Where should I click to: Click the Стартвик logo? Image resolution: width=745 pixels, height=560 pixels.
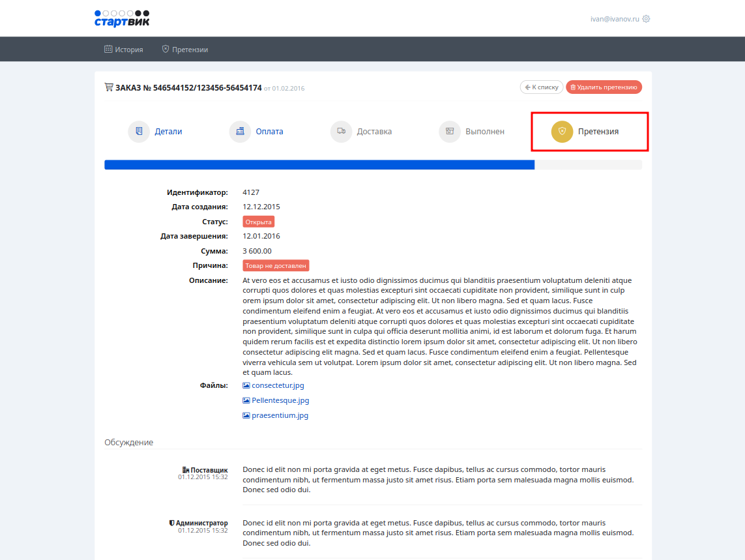tap(122, 18)
